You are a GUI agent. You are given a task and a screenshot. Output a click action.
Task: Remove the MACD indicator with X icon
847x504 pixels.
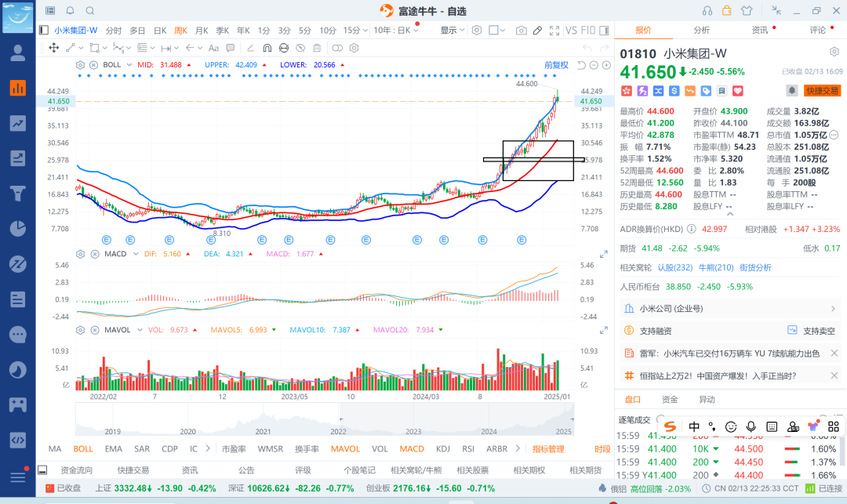click(x=95, y=254)
